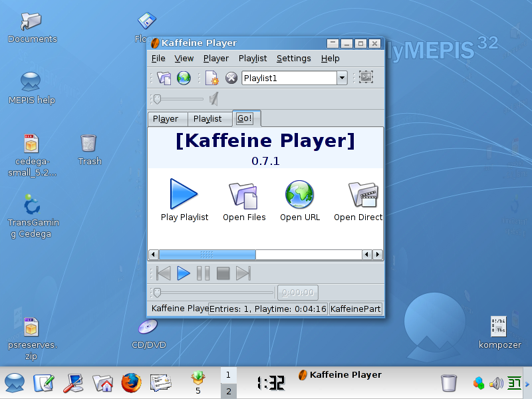Open the Settings menu
Screen dimensions: 532x399
[293, 59]
